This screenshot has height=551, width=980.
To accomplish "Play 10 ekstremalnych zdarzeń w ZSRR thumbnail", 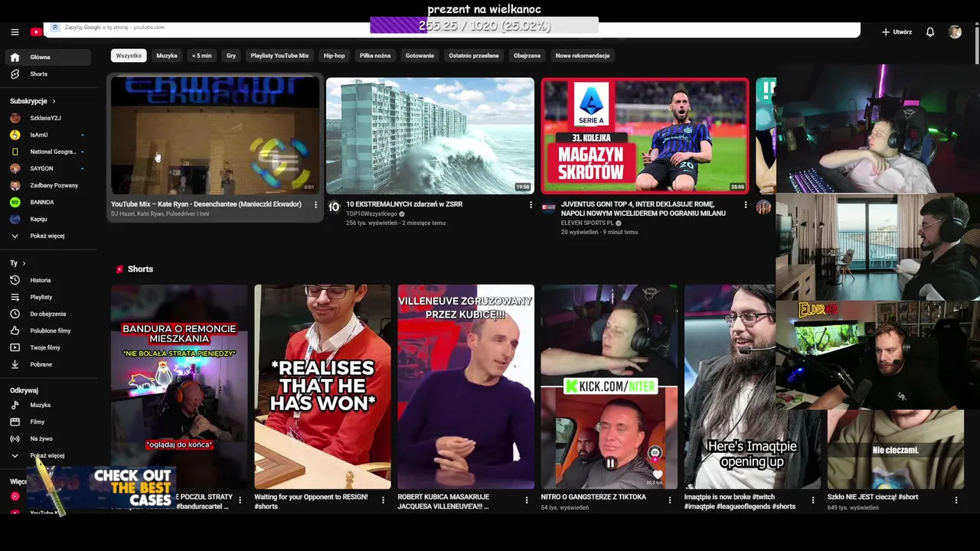I will click(x=430, y=135).
